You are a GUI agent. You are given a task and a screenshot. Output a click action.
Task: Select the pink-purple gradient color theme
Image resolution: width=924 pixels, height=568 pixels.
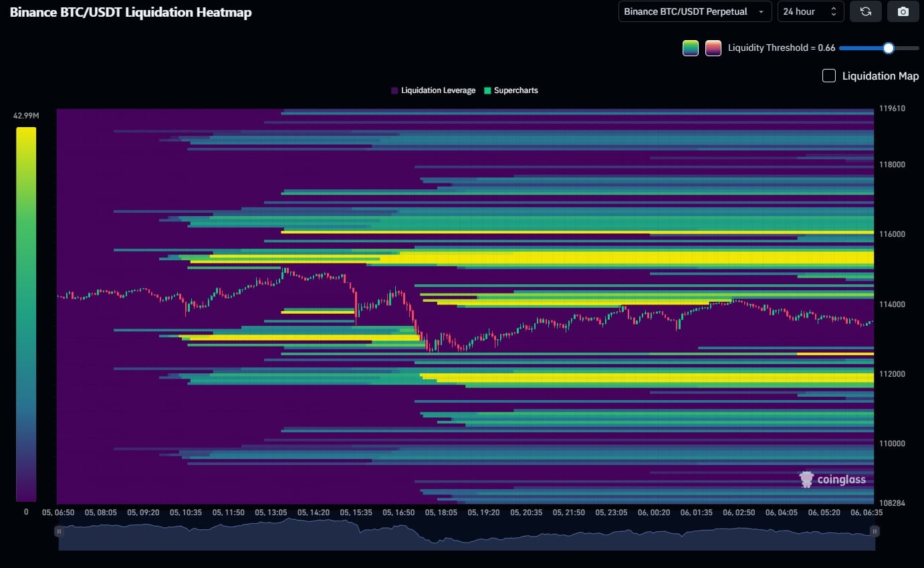pos(713,48)
